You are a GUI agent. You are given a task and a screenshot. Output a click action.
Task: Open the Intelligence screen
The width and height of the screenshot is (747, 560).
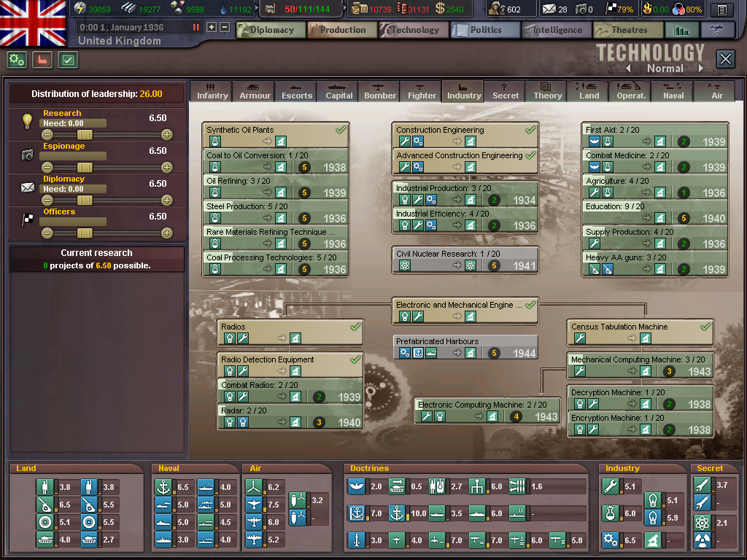pos(557,30)
